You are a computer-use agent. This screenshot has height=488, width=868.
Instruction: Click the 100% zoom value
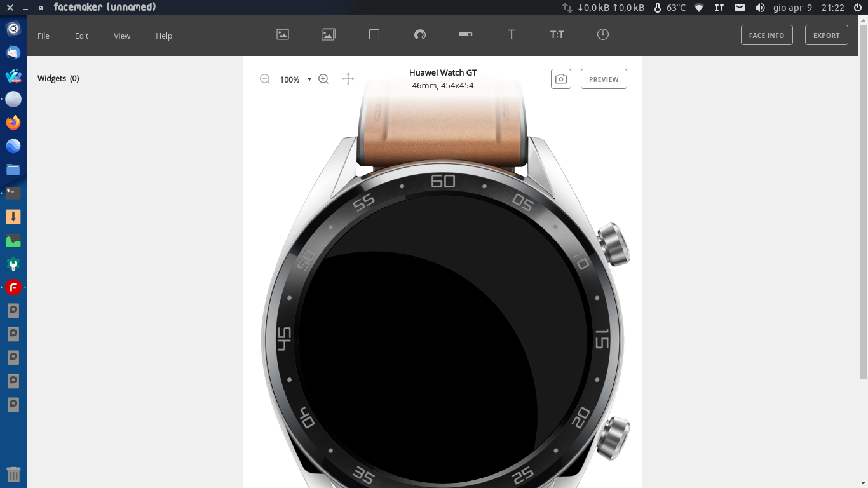[x=290, y=79]
